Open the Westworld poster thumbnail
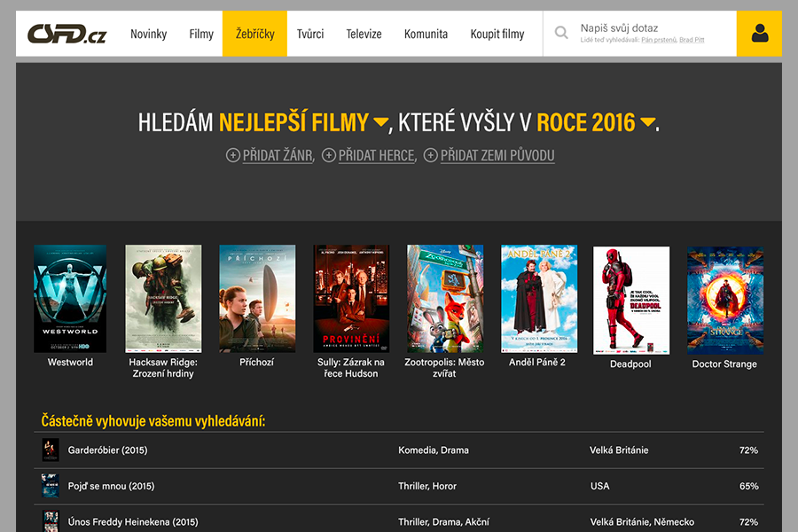The height and width of the screenshot is (532, 798). (70, 299)
